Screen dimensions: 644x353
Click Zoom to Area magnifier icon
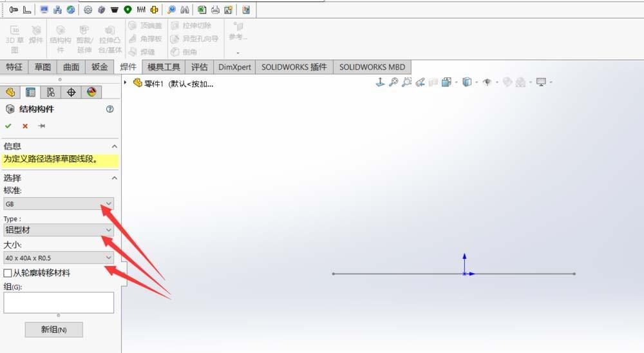[x=406, y=82]
